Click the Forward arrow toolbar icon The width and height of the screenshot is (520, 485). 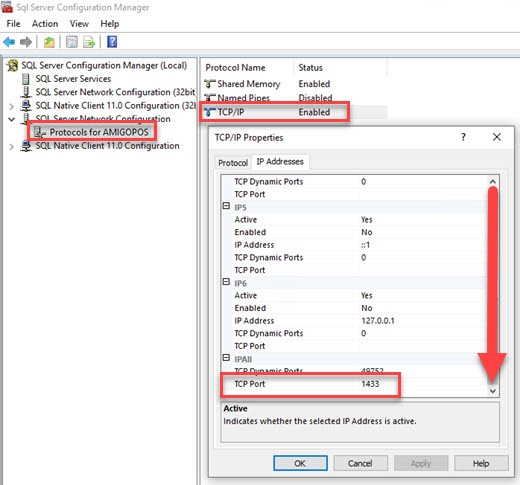tap(26, 42)
